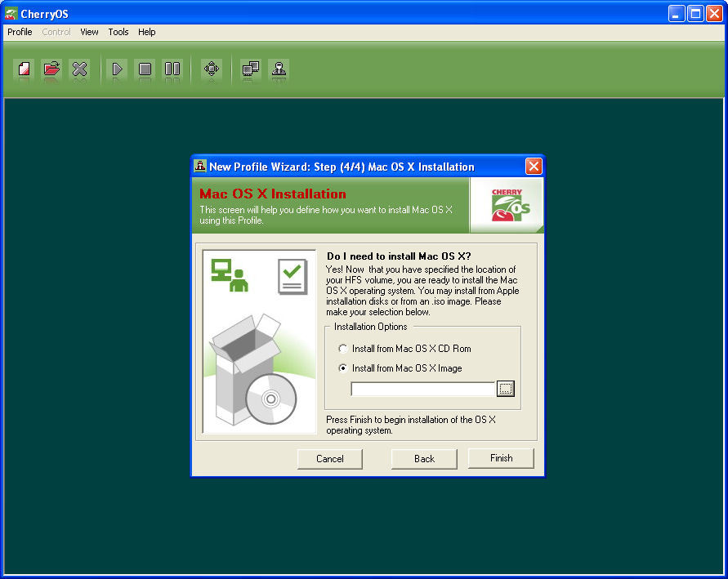
Task: Click the 'Mac OS X Installation' red heading
Action: [273, 194]
